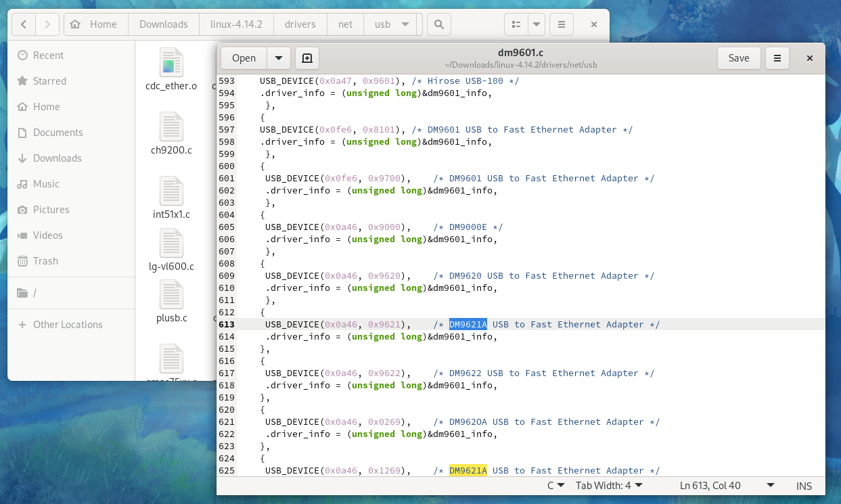Open the editor hamburger menu
This screenshot has height=504, width=841.
777,58
